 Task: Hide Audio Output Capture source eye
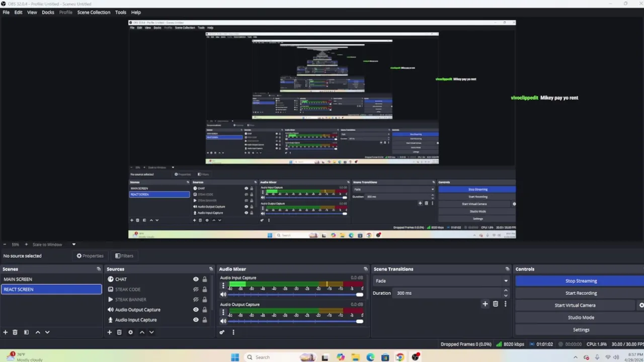click(x=196, y=310)
